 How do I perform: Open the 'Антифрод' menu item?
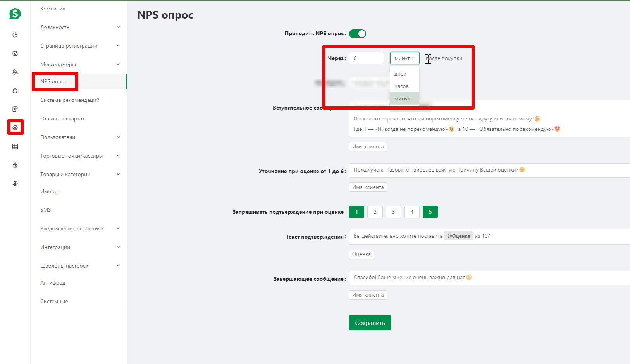coord(53,283)
